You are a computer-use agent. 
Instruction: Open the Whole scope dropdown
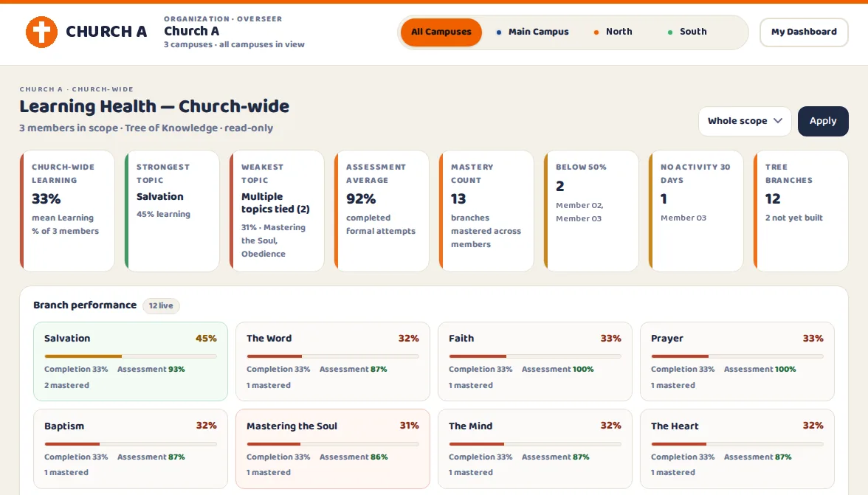tap(745, 121)
